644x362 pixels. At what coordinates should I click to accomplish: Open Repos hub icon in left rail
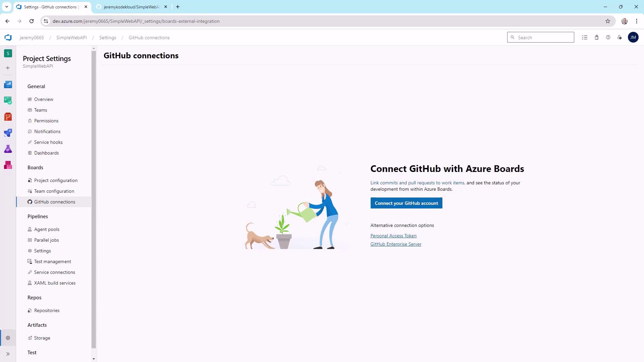[x=8, y=117]
